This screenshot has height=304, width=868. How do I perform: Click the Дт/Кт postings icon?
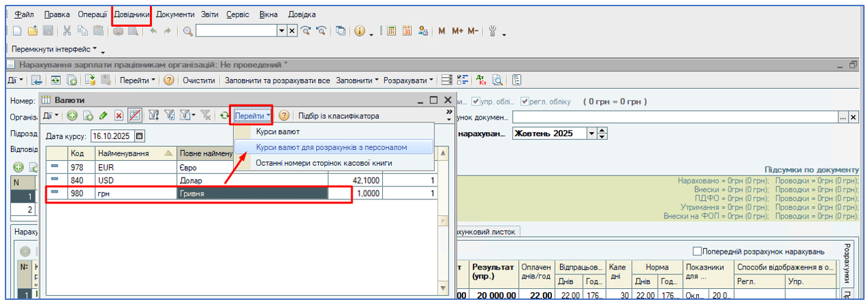[480, 80]
